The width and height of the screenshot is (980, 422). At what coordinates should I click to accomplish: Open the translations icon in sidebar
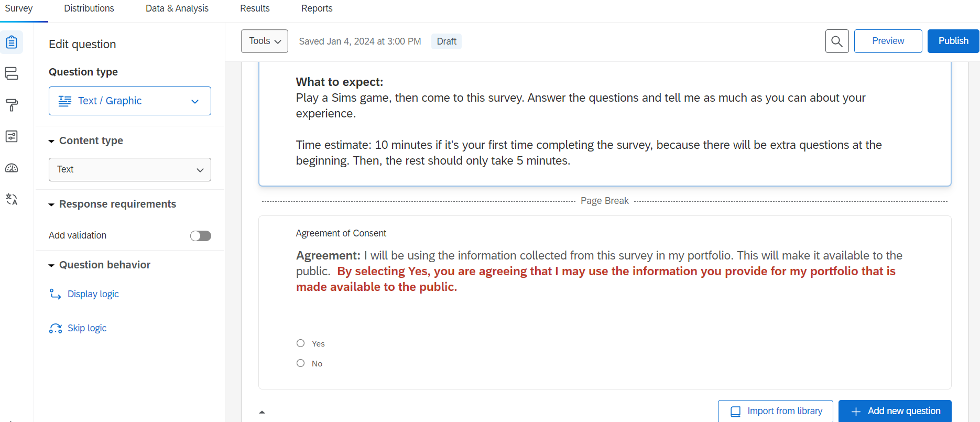tap(12, 199)
